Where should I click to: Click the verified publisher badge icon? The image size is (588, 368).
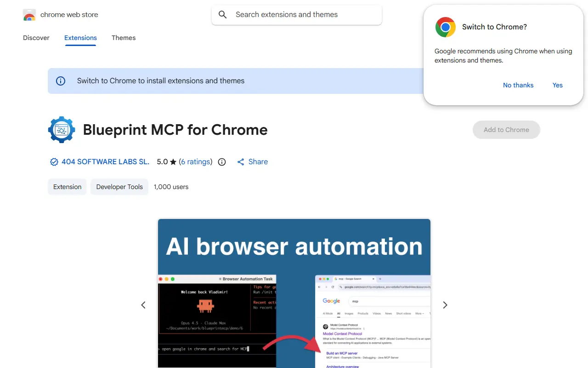pyautogui.click(x=54, y=162)
